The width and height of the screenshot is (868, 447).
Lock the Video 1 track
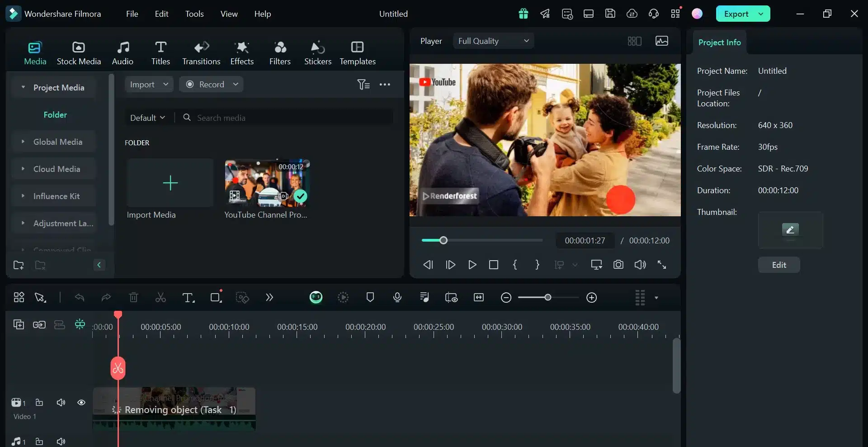click(39, 403)
